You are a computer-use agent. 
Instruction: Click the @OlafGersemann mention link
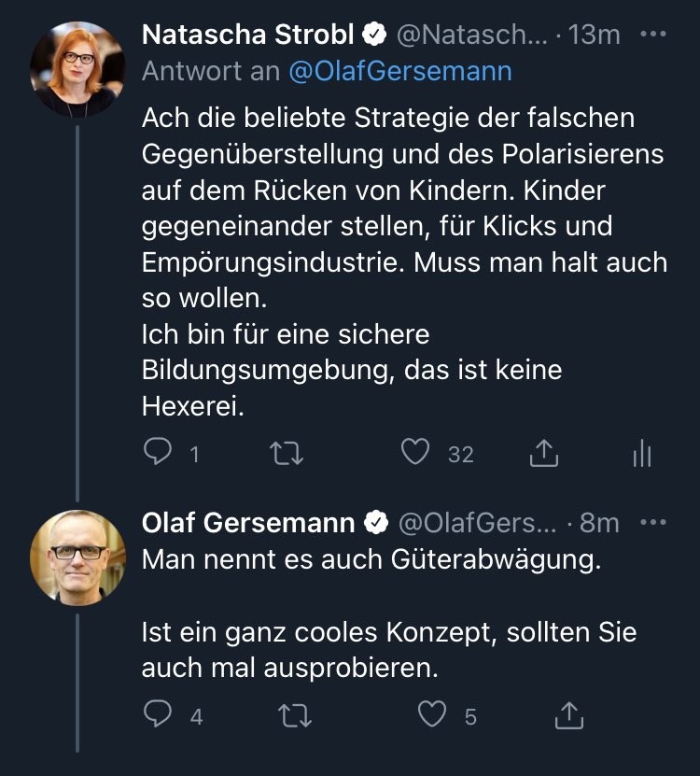point(400,72)
